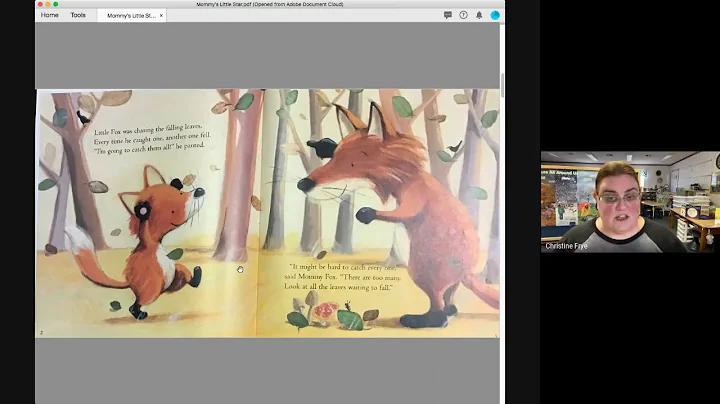
Task: Click the red close window button
Action: [40, 4]
